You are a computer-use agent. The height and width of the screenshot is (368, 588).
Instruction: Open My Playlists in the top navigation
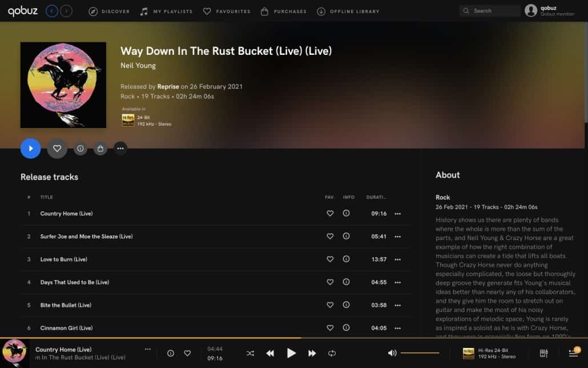166,11
